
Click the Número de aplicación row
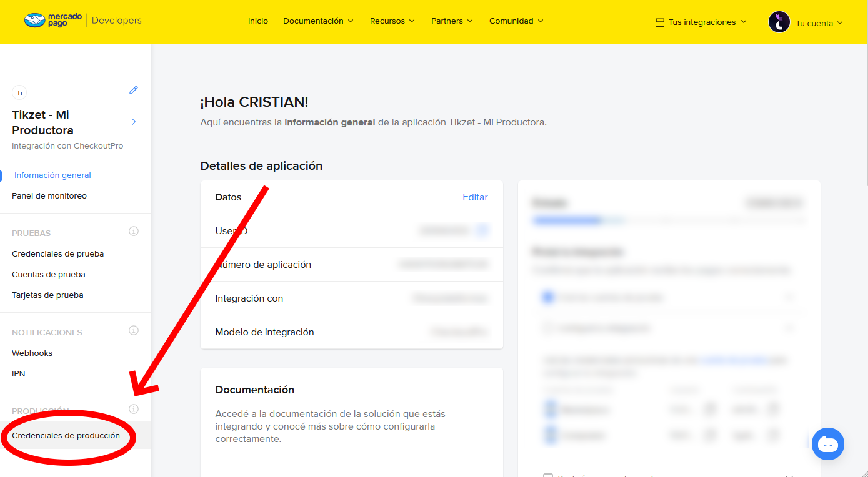click(352, 265)
